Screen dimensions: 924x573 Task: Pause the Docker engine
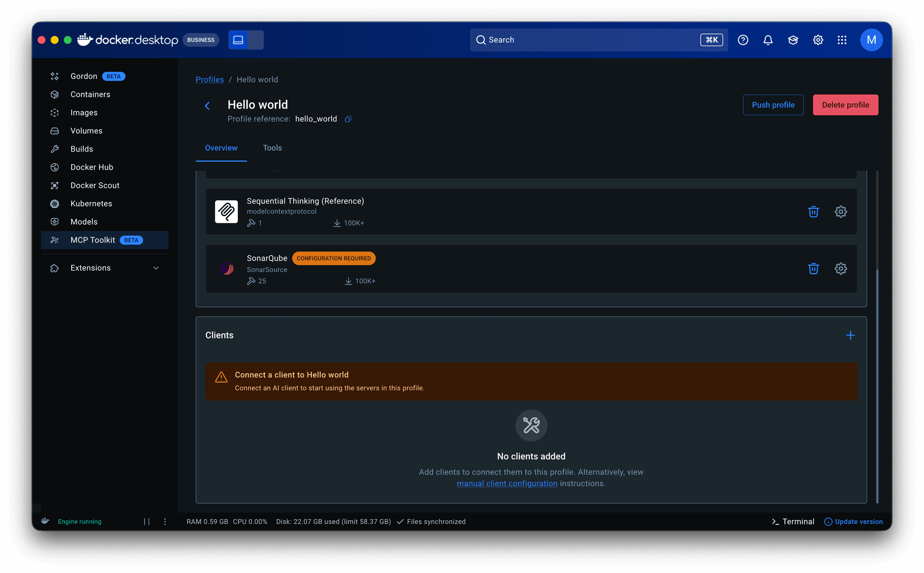click(x=147, y=522)
